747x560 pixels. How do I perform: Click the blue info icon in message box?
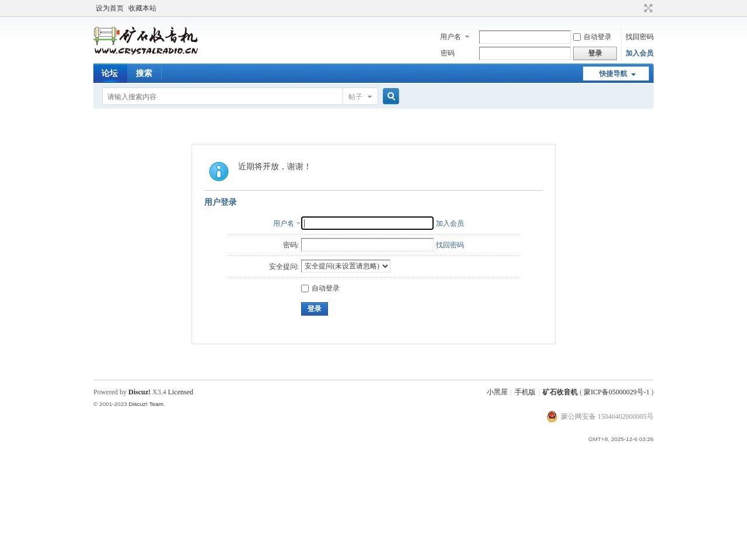click(219, 171)
